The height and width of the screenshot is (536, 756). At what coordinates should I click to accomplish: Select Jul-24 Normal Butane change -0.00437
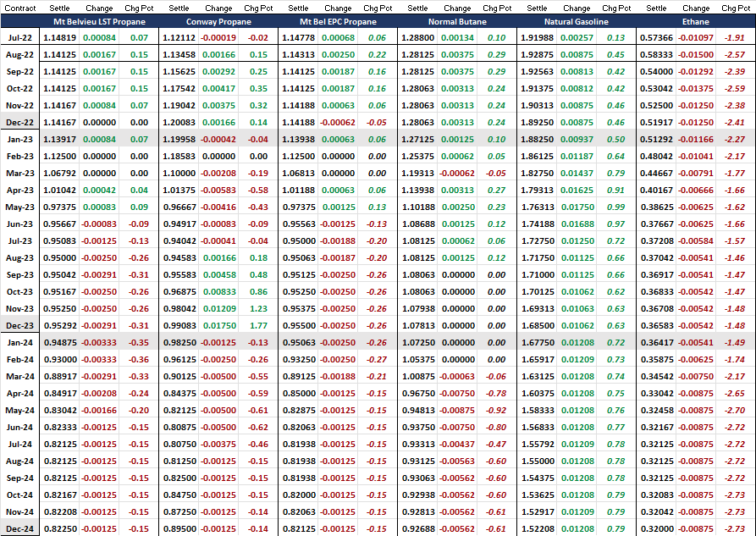(457, 445)
